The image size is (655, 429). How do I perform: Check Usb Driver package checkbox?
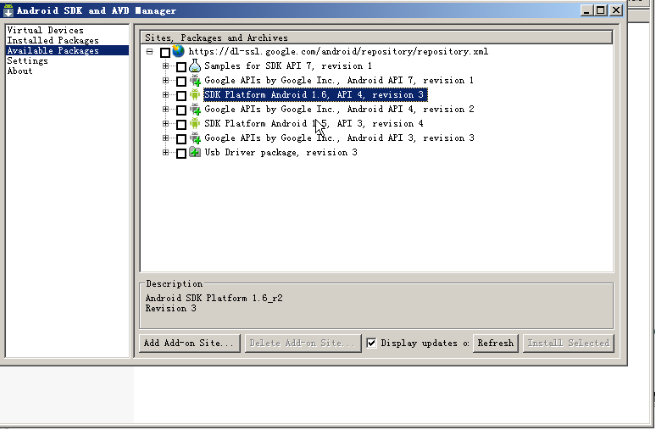tap(181, 153)
